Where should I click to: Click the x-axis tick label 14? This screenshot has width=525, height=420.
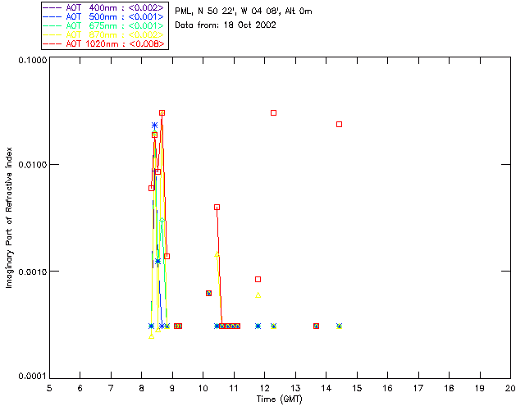[x=326, y=388]
